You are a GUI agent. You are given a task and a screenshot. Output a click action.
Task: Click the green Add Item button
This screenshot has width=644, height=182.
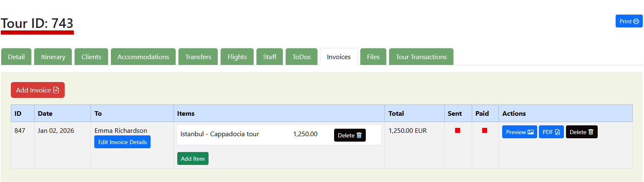[x=193, y=159]
